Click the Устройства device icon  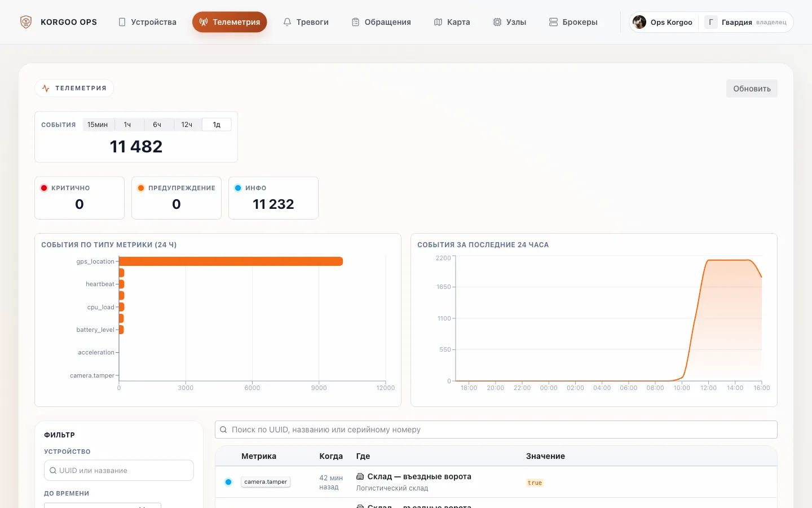coord(122,22)
